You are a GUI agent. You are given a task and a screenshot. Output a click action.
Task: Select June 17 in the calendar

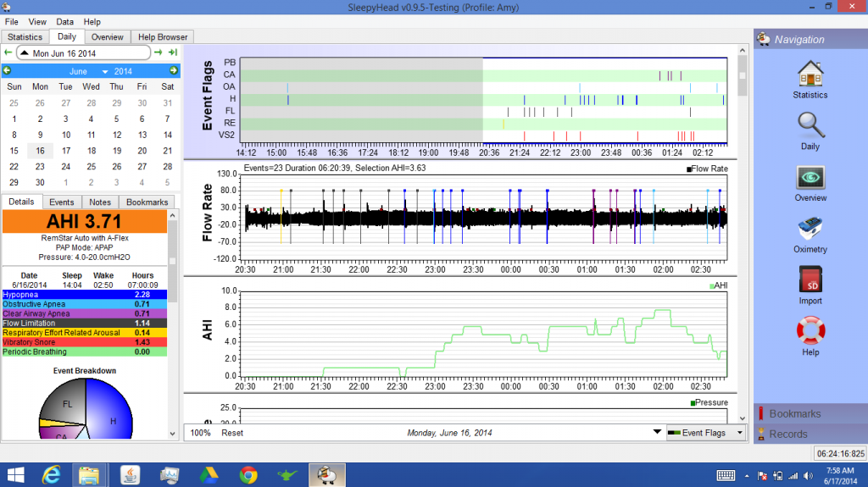coord(66,151)
